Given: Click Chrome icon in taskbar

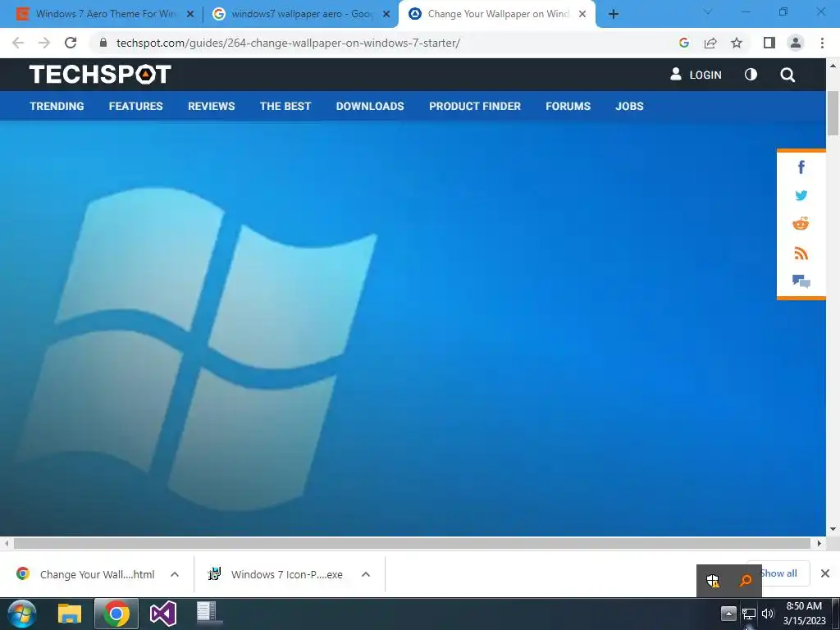Looking at the screenshot, I should 116,614.
